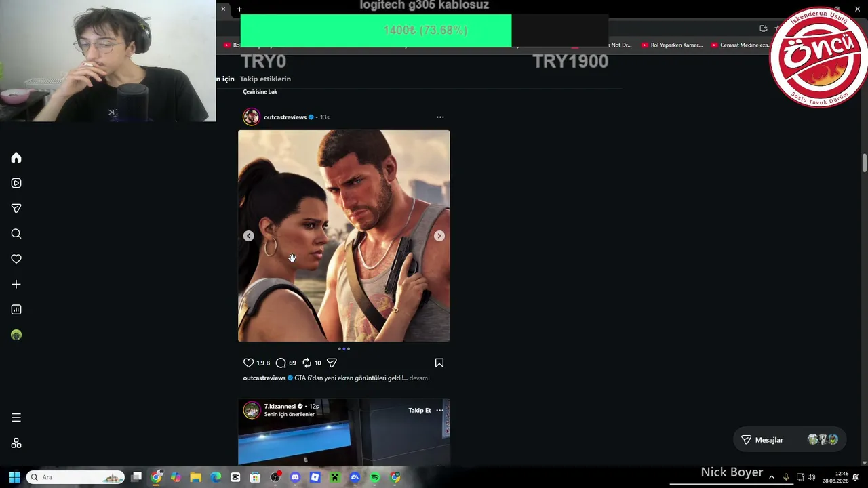This screenshot has width=868, height=488.
Task: Open EA app from the taskbar
Action: 355,477
